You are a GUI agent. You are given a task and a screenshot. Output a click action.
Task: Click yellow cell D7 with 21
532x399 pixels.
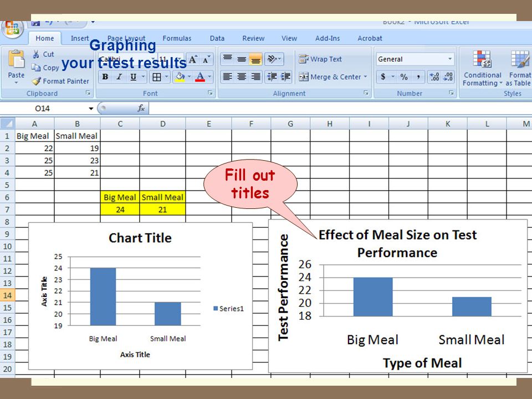pyautogui.click(x=162, y=209)
